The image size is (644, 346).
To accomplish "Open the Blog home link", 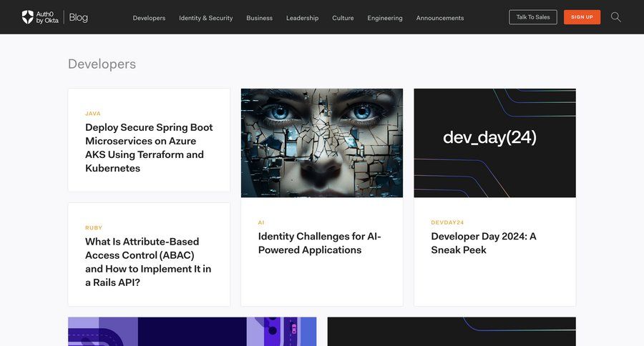I will [x=78, y=17].
